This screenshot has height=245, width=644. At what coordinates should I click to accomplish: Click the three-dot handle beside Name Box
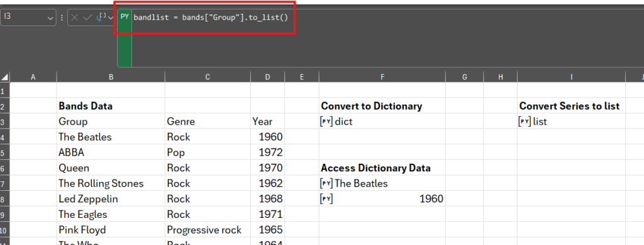point(62,18)
